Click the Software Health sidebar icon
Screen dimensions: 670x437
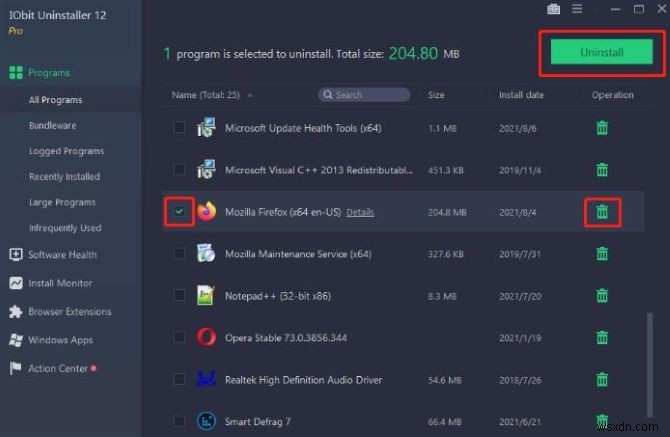16,255
